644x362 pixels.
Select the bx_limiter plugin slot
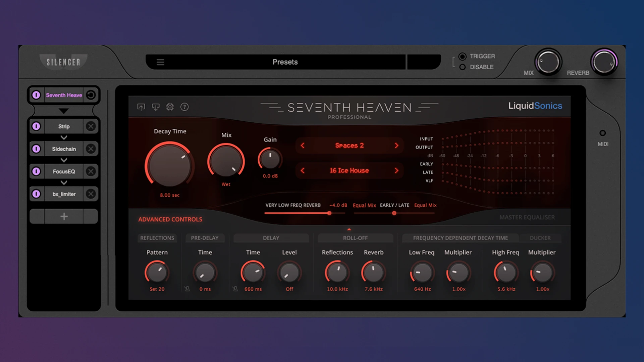tap(64, 194)
